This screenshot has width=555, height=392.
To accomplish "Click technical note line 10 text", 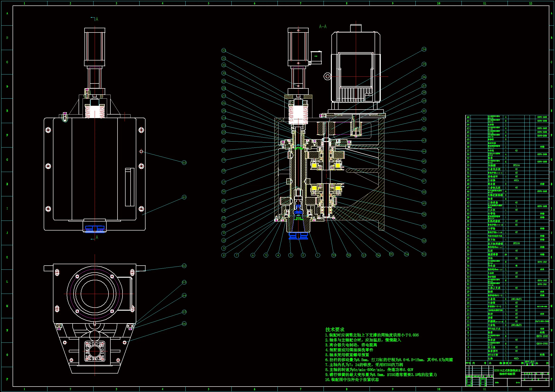I will coord(352,380).
